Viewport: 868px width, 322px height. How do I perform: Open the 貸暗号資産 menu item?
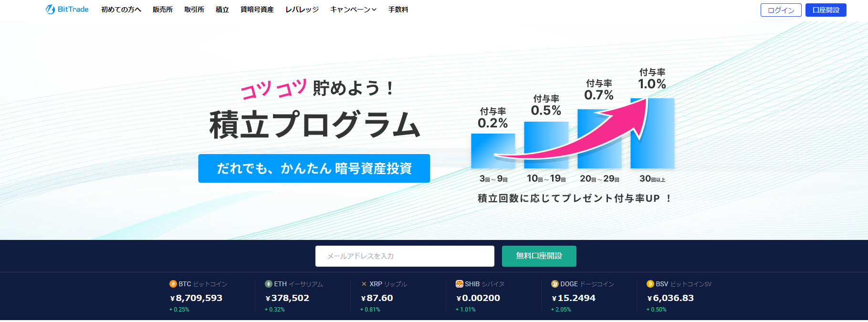(x=257, y=10)
